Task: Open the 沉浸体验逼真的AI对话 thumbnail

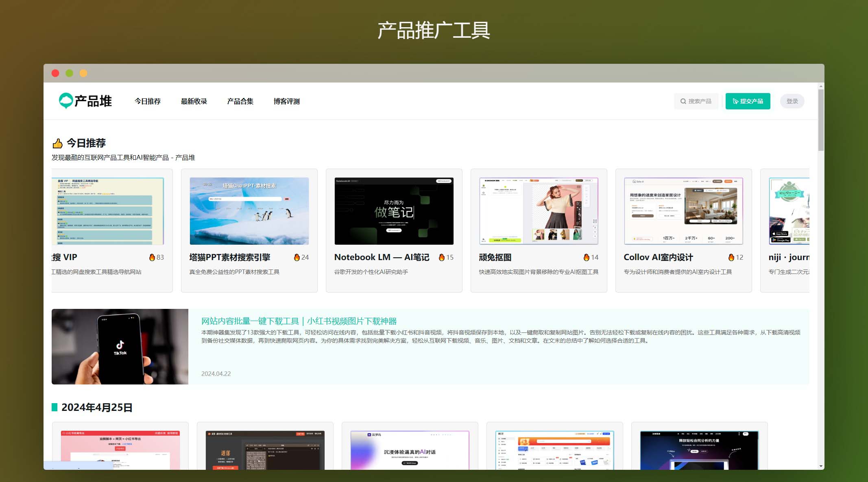Action: [x=410, y=450]
